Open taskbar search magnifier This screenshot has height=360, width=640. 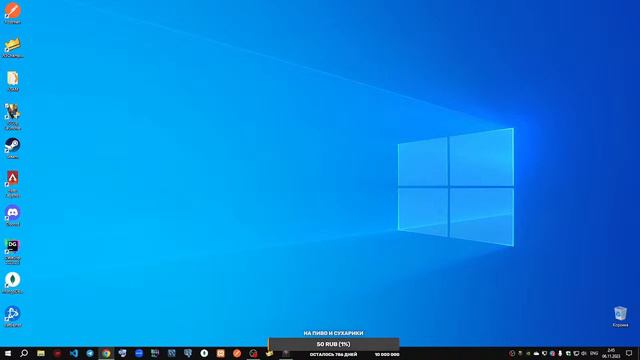[x=24, y=353]
